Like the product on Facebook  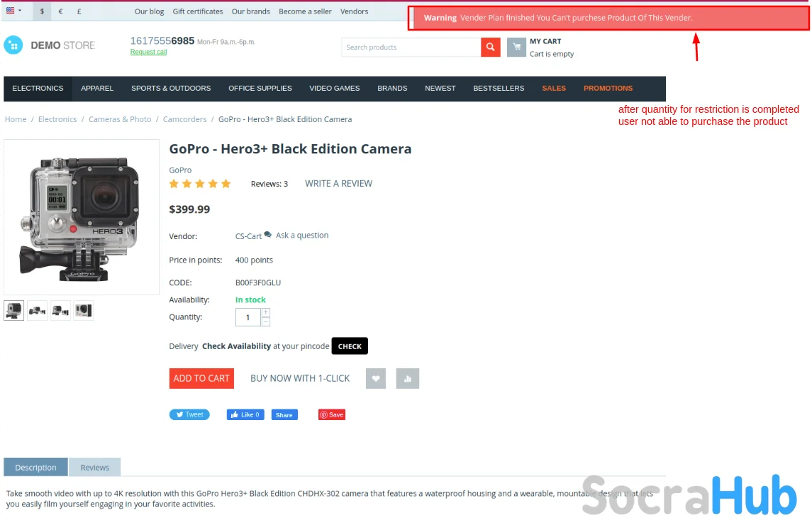pyautogui.click(x=245, y=414)
